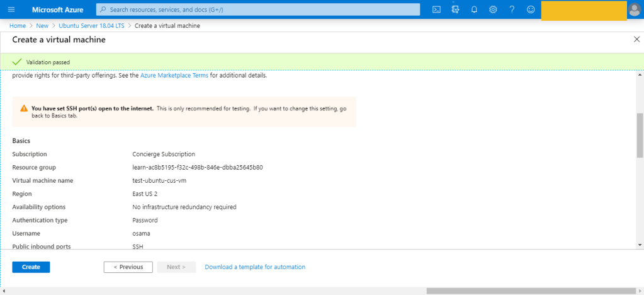Click the Search resources, services, and docs box

point(258,9)
